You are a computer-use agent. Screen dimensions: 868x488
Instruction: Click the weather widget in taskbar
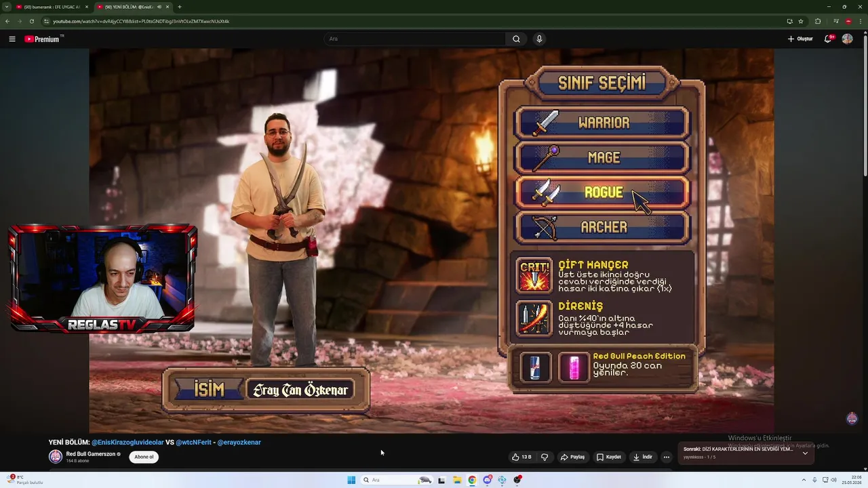24,480
